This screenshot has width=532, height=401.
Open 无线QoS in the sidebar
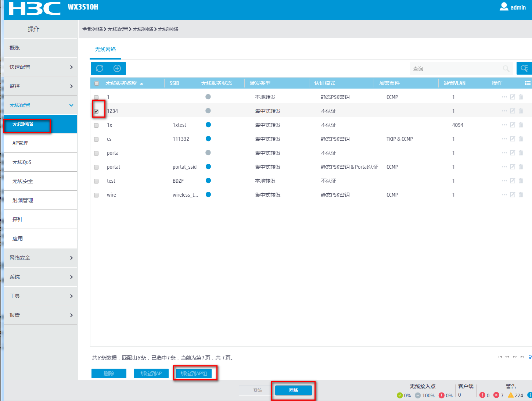40,162
